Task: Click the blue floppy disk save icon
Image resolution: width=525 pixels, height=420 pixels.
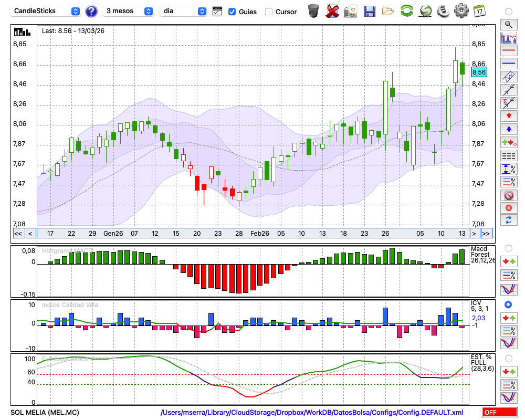Action: [370, 10]
